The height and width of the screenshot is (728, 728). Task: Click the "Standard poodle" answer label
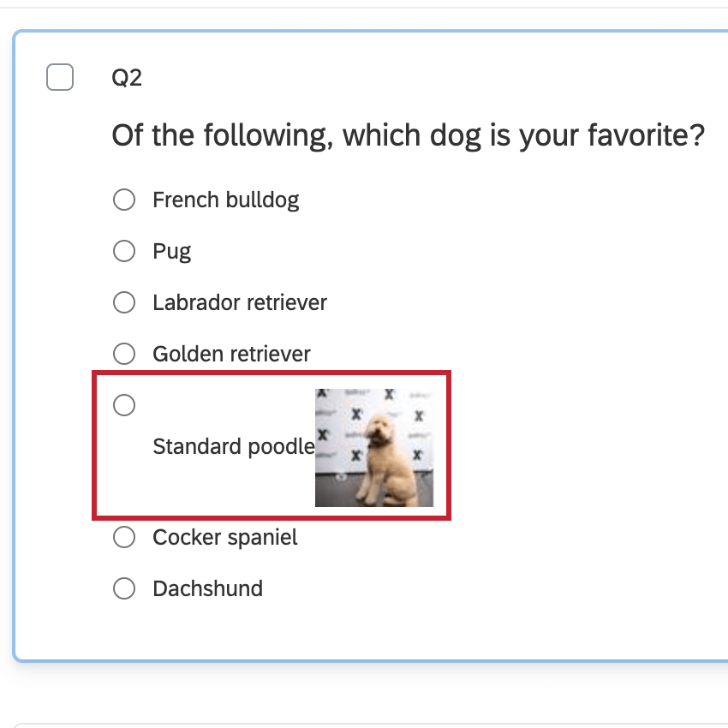pyautogui.click(x=233, y=446)
